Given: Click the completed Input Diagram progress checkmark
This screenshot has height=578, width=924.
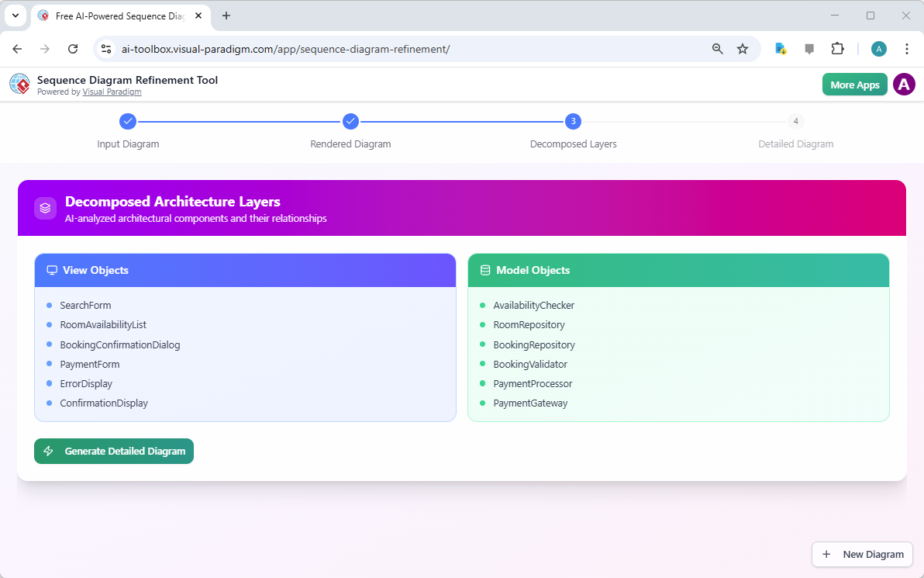Looking at the screenshot, I should tap(128, 121).
